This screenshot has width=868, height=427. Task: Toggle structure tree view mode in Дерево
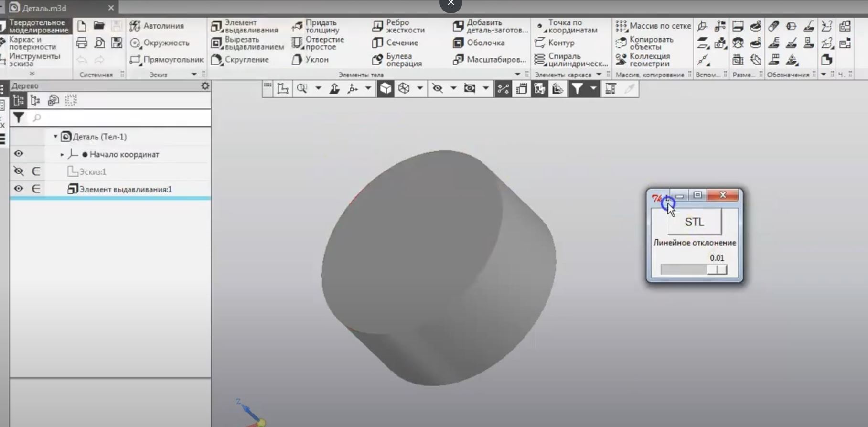pyautogui.click(x=35, y=100)
